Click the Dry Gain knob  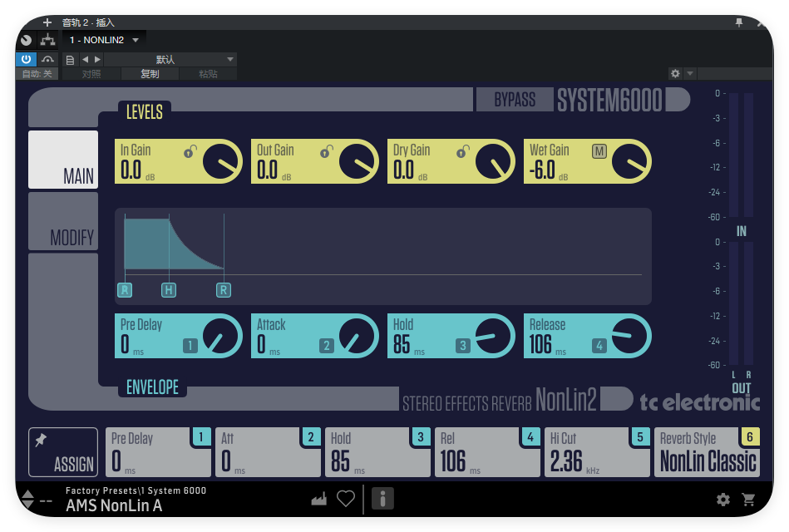(494, 161)
